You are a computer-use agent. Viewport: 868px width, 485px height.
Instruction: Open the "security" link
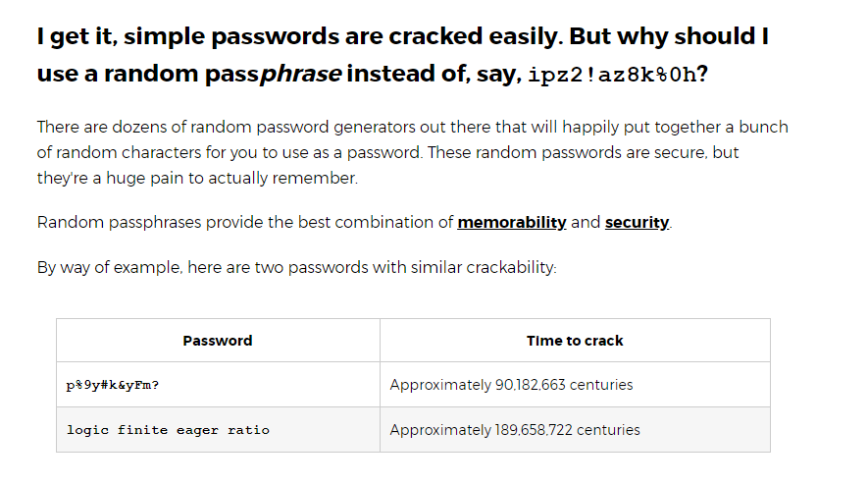[x=637, y=222]
